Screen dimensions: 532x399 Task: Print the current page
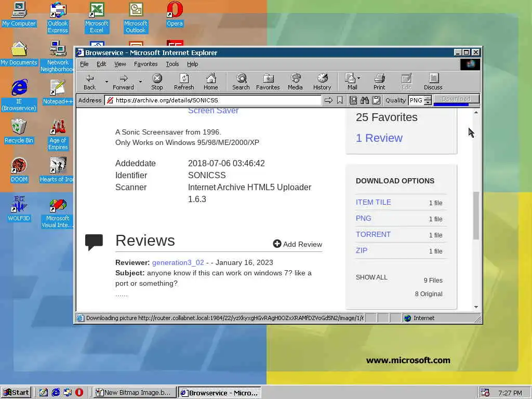coord(379,82)
